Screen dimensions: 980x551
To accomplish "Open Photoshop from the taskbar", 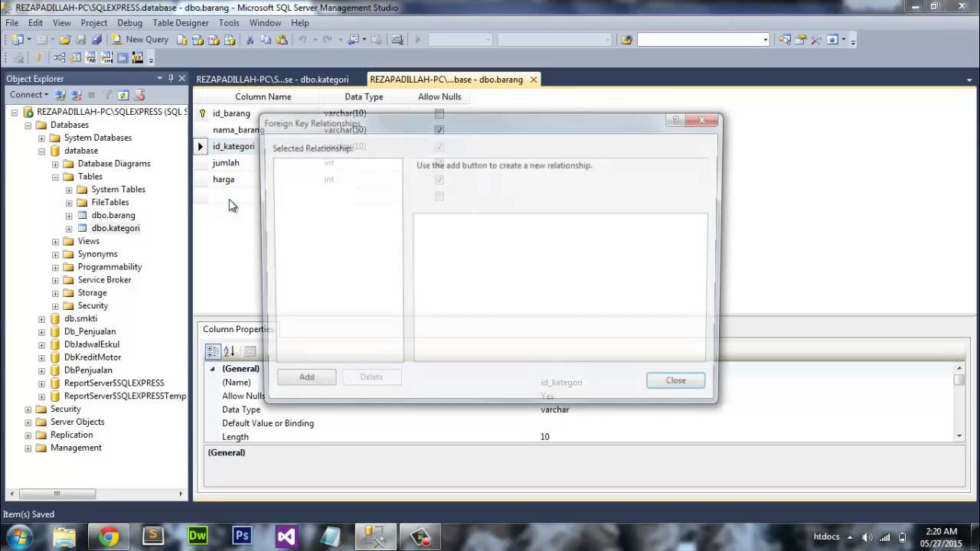I will tap(242, 536).
